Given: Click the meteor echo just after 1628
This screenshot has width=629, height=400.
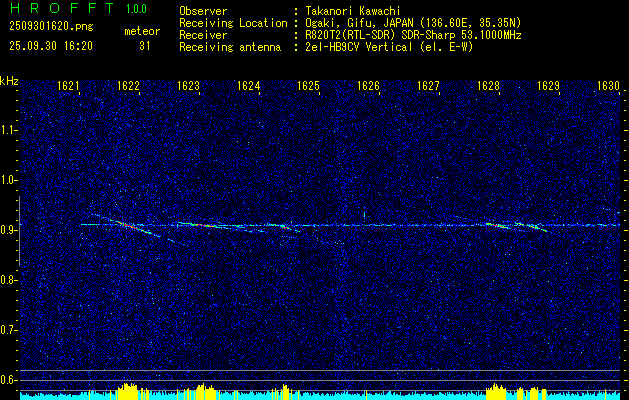Looking at the screenshot, I should [x=497, y=225].
